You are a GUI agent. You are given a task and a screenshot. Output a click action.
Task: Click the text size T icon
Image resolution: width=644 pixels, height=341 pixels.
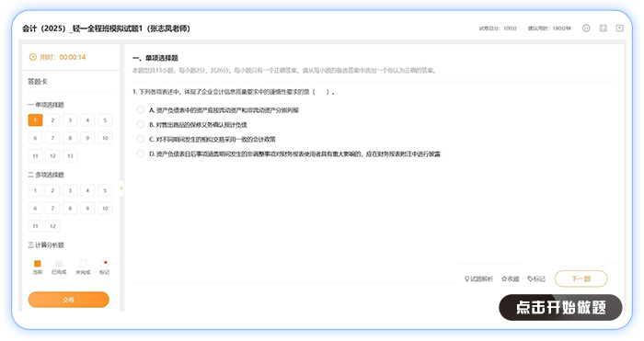620,28
